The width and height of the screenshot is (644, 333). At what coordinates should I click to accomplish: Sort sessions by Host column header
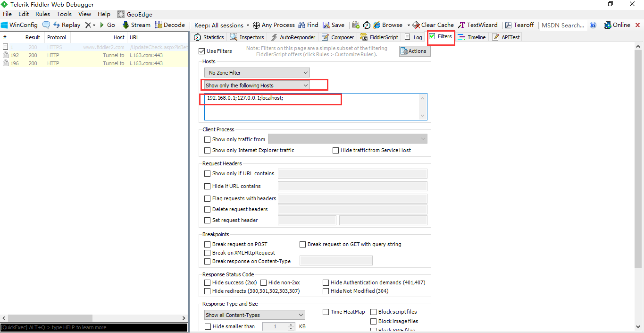pos(119,37)
